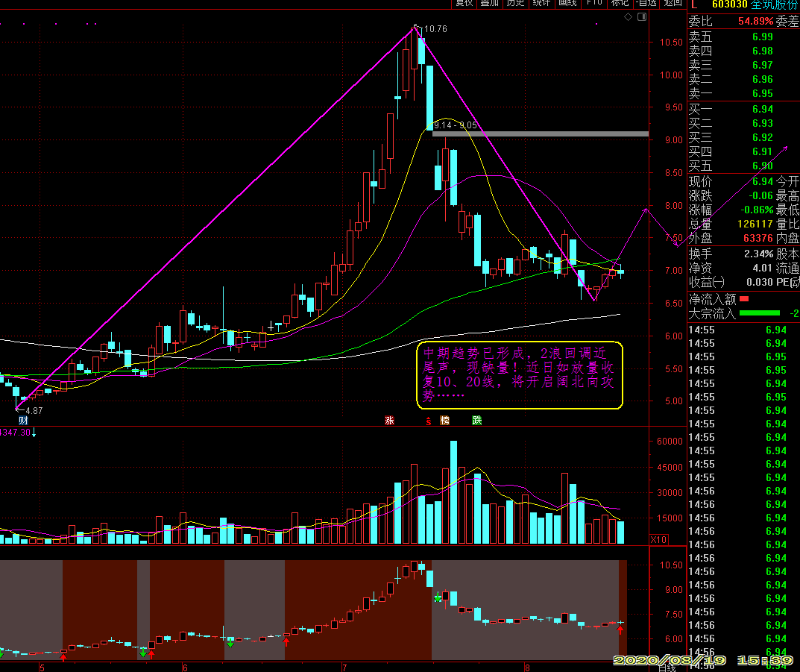The height and width of the screenshot is (672, 800).
Task: Click the 跌 event marker icon
Action: [477, 421]
